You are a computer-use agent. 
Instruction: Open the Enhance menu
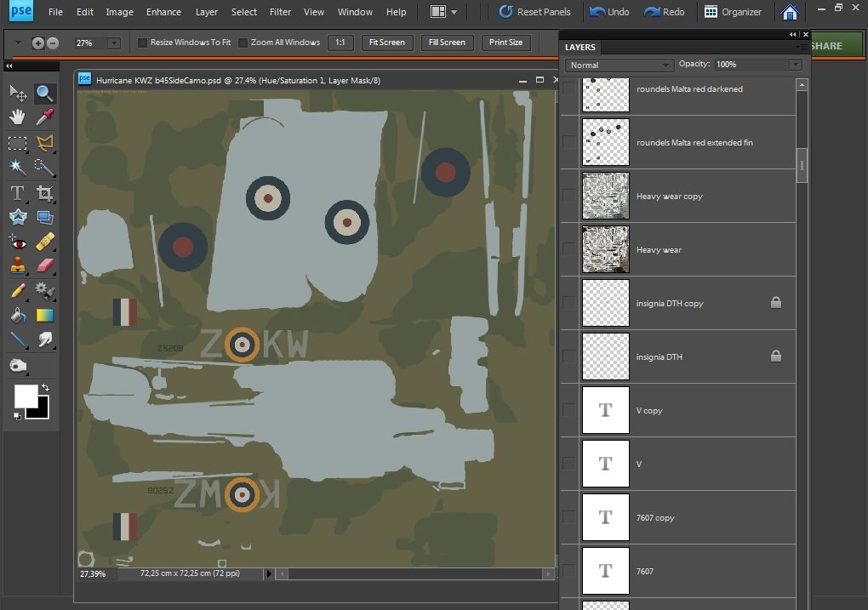point(163,12)
